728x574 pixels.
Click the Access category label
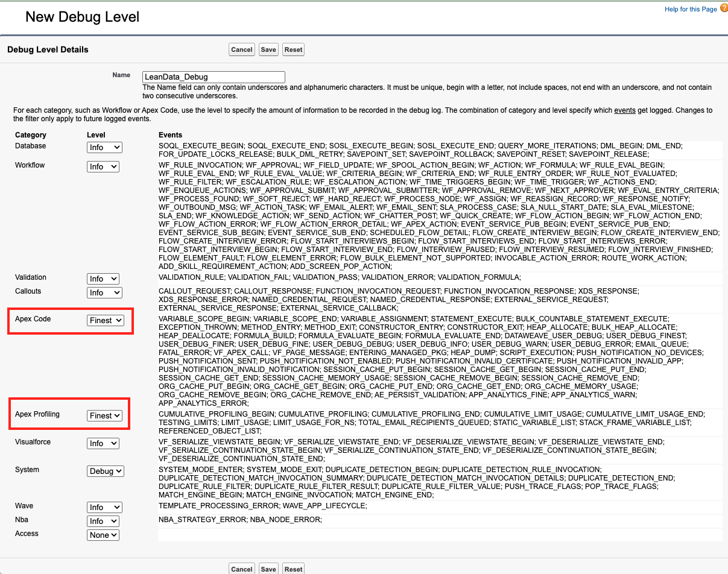[x=27, y=534]
